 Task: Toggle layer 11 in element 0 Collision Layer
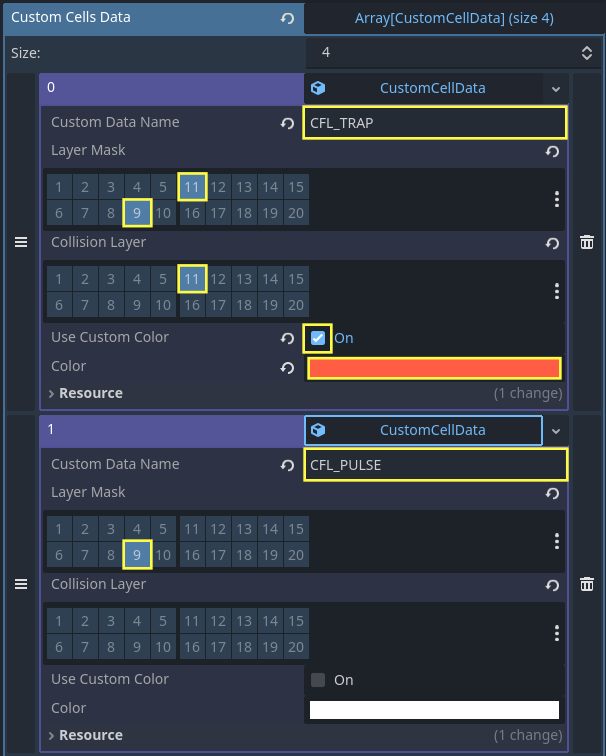192,278
